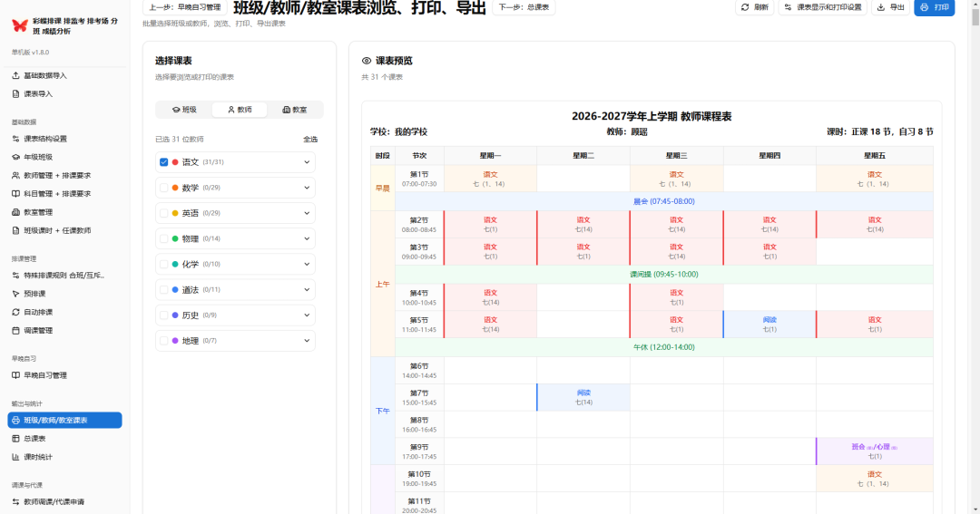The height and width of the screenshot is (514, 980).
Task: Click the refresh icon on 刷新 button
Action: click(x=745, y=7)
